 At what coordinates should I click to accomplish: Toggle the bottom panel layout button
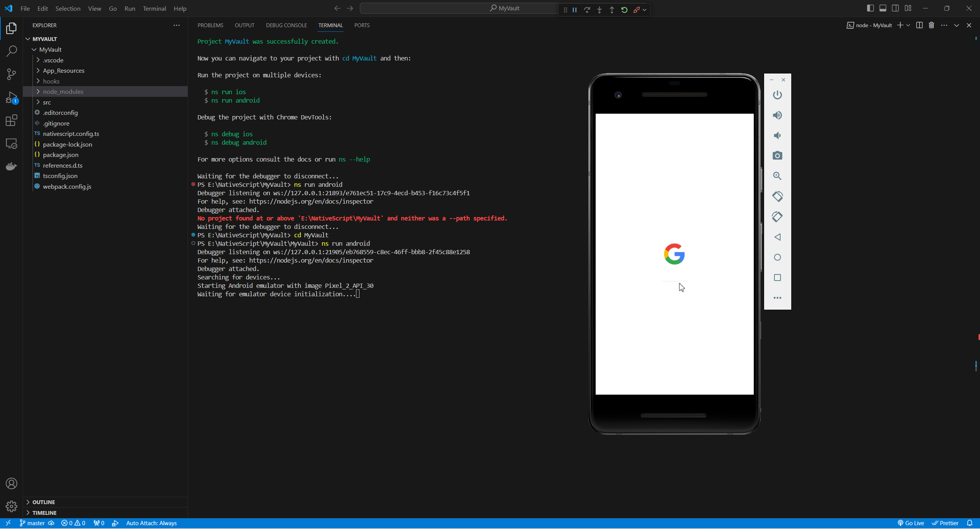[883, 8]
